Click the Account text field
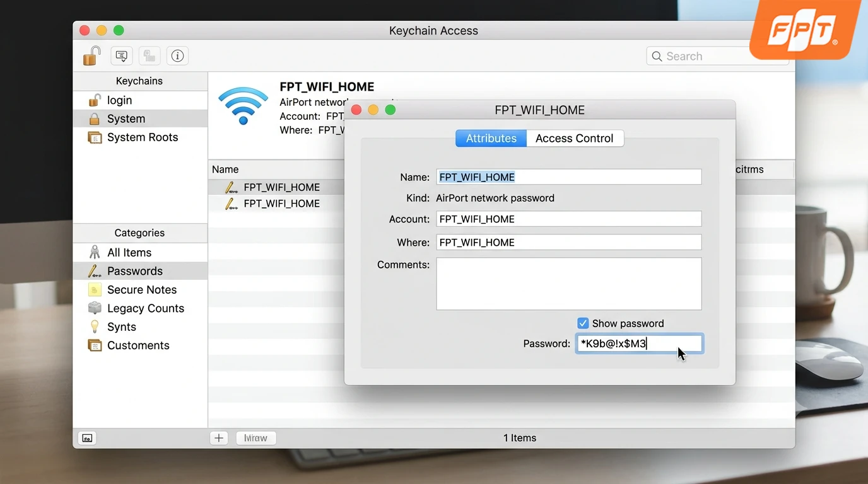 click(569, 219)
